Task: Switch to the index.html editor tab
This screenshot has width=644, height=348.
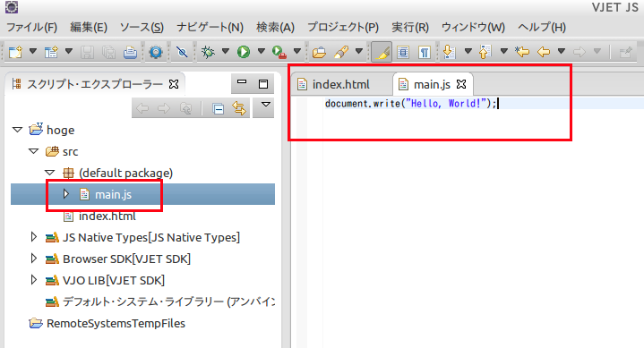Action: click(x=340, y=84)
